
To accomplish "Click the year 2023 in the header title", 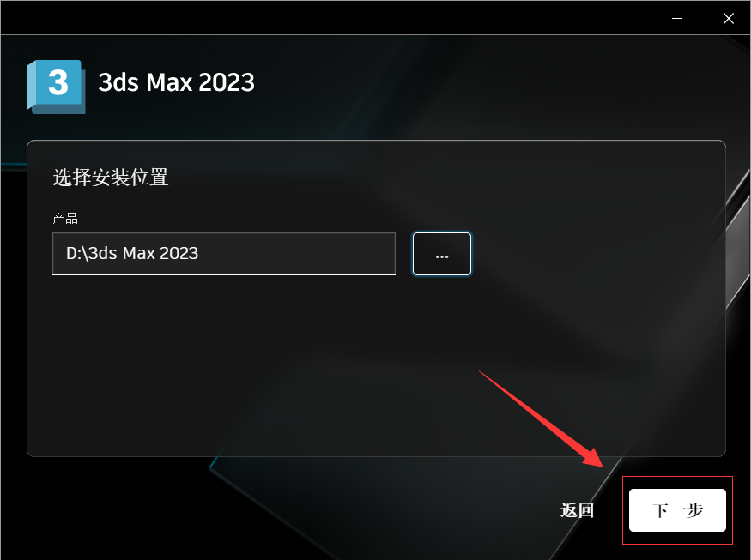I will pyautogui.click(x=227, y=82).
